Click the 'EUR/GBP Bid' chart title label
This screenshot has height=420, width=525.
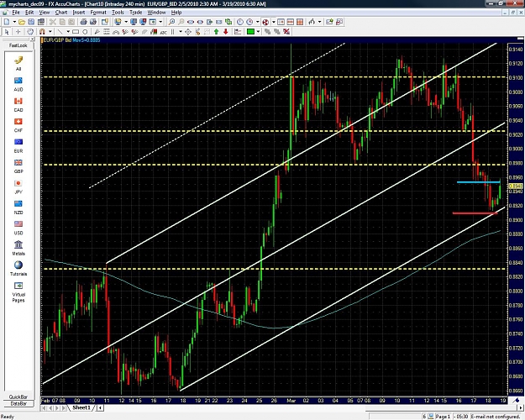point(57,40)
